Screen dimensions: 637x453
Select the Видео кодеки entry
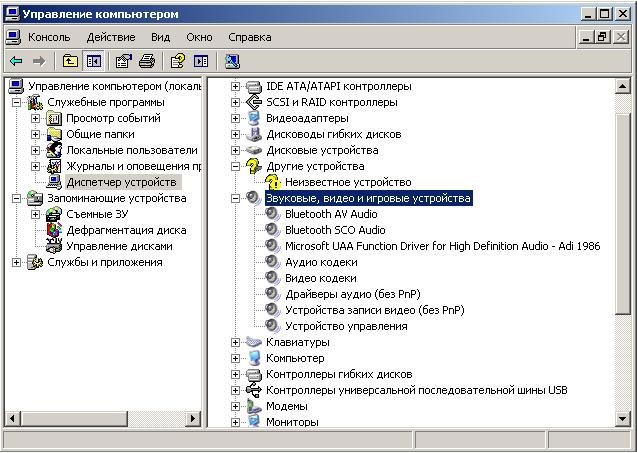tap(321, 278)
